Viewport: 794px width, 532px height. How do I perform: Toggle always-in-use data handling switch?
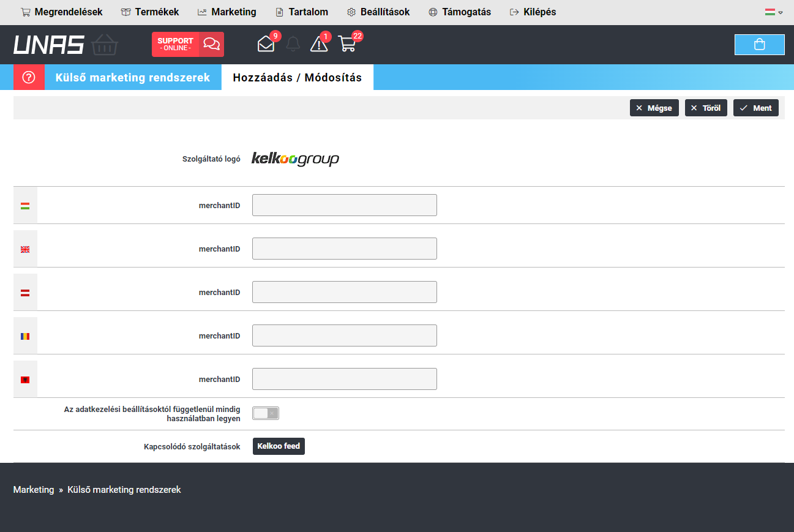tap(266, 414)
